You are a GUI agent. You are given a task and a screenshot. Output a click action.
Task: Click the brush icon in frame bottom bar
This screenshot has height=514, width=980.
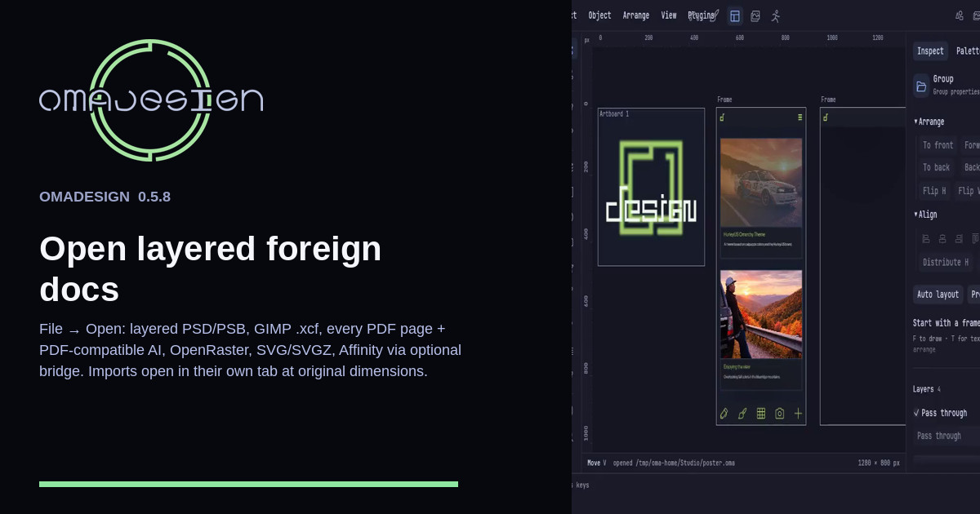pos(742,414)
